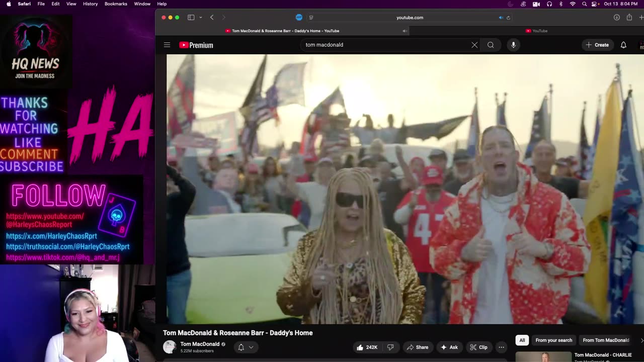This screenshot has width=644, height=362.
Task: Focus the Safari address bar
Action: 410,18
